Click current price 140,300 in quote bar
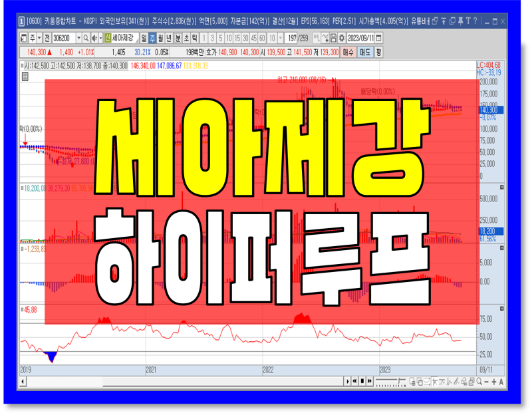This screenshot has width=532, height=415. (x=37, y=53)
